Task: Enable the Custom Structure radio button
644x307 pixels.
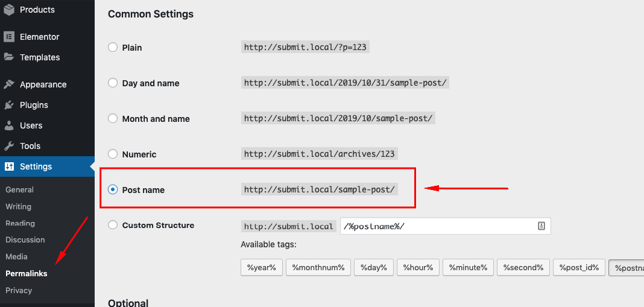Action: coord(113,225)
